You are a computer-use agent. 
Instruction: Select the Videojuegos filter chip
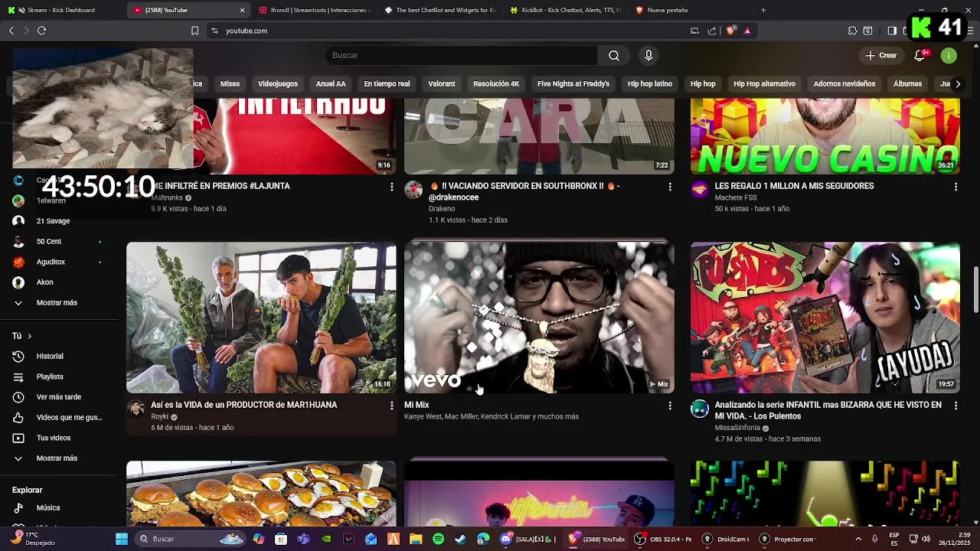point(278,83)
